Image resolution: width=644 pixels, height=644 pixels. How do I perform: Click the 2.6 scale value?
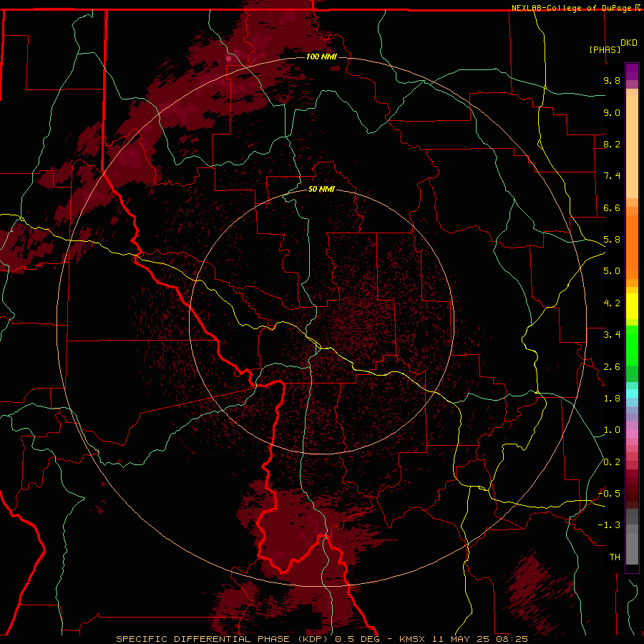click(612, 367)
